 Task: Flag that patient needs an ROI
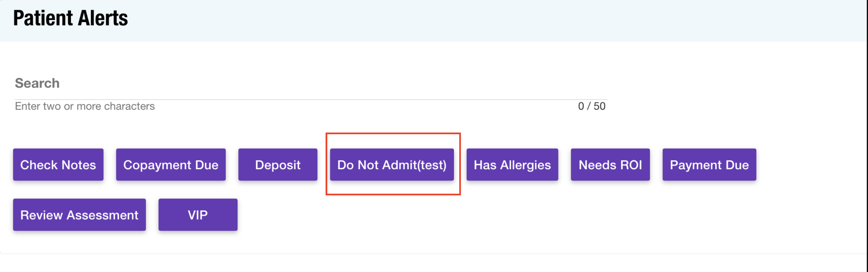tap(610, 165)
